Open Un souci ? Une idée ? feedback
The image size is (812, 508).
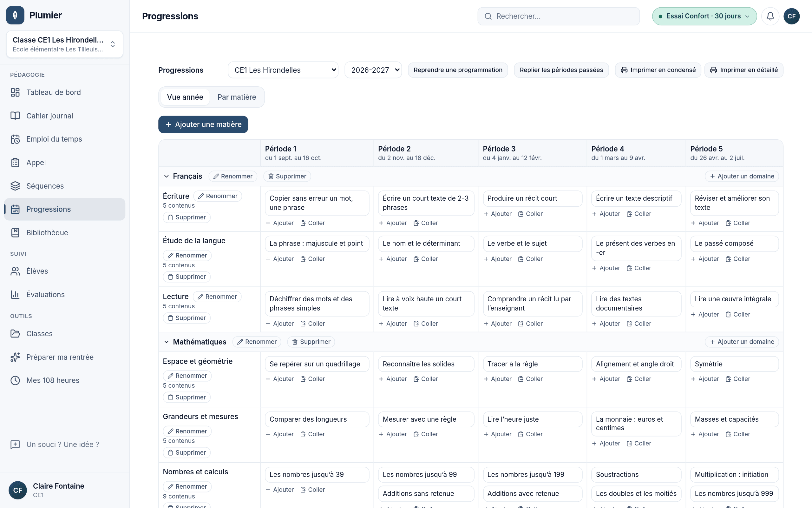64,444
